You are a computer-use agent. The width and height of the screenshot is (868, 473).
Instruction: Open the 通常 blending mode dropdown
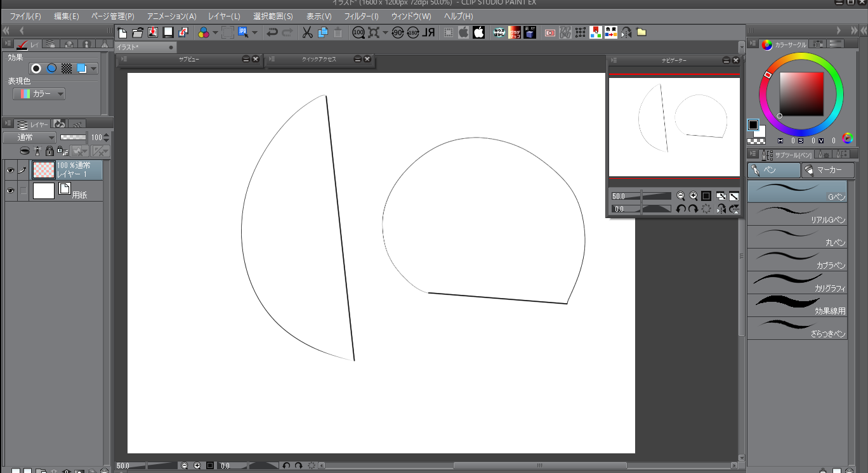click(x=29, y=138)
